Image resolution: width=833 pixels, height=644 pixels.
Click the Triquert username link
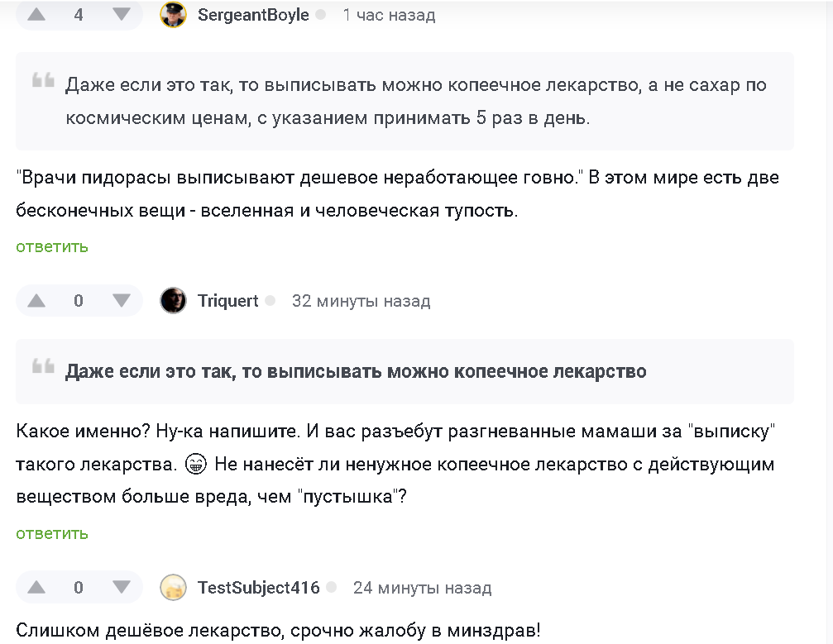(228, 301)
